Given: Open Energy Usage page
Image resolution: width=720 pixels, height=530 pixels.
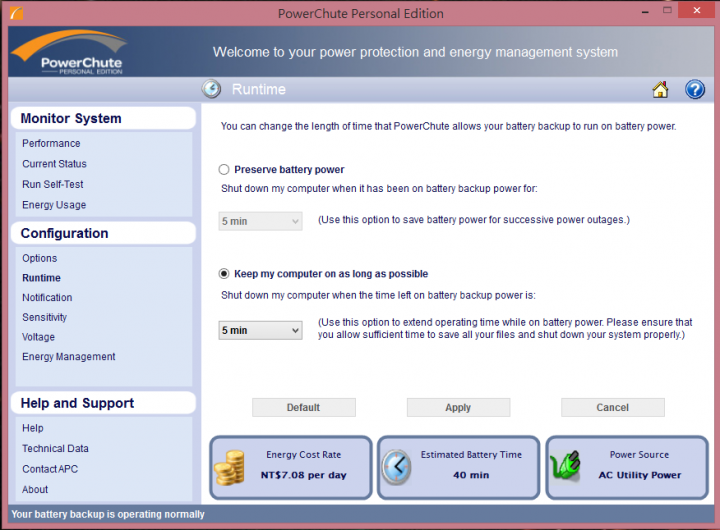Looking at the screenshot, I should (x=54, y=205).
